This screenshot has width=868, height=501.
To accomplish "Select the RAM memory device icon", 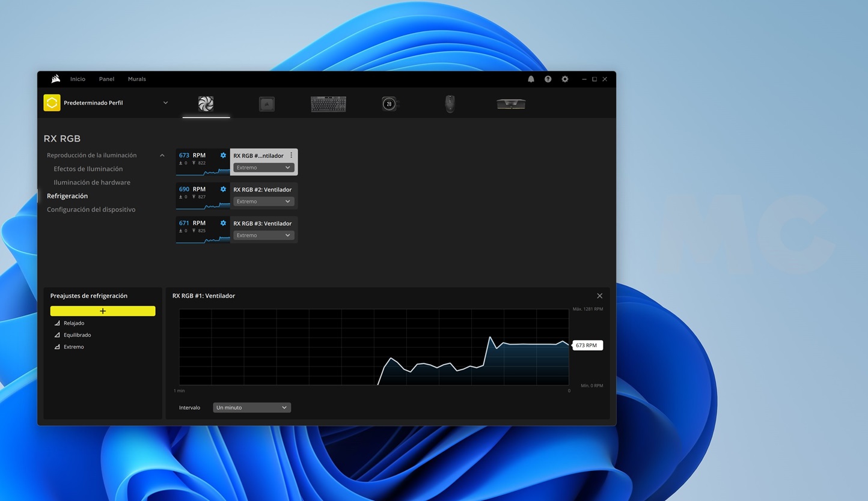I will pyautogui.click(x=511, y=104).
